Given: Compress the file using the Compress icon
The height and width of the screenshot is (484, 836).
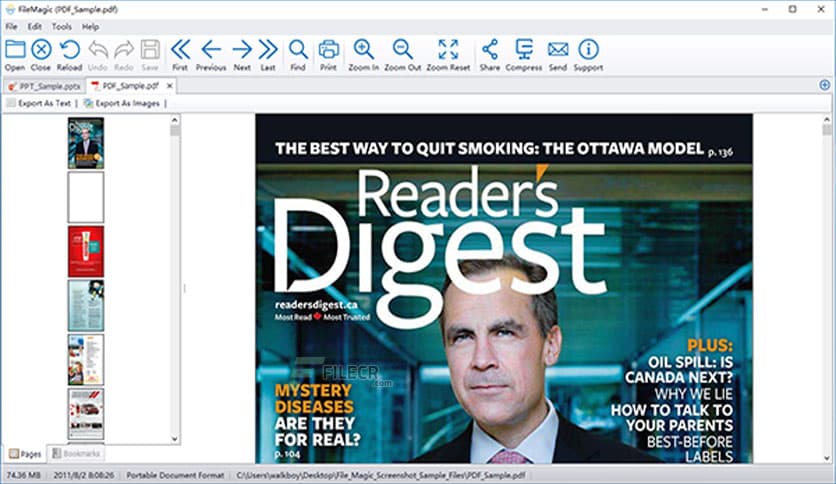Looking at the screenshot, I should pos(523,51).
